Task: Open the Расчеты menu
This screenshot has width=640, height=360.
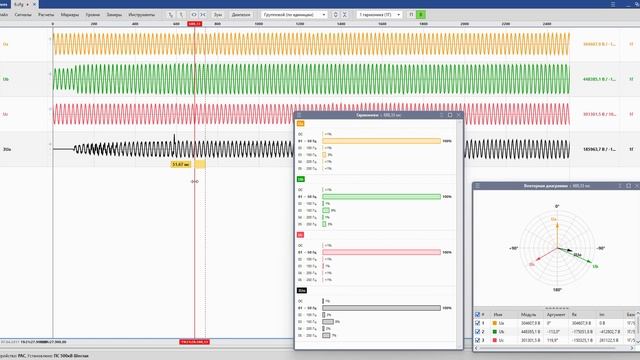Action: (x=46, y=15)
